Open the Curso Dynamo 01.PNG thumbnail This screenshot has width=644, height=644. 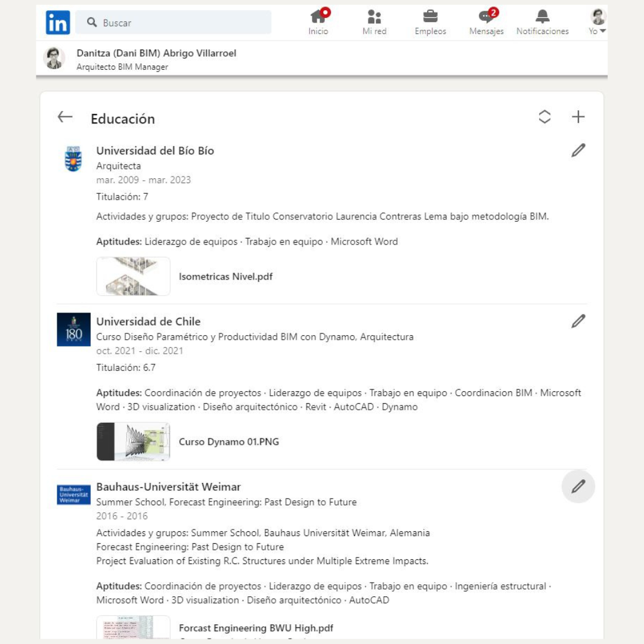coord(134,442)
